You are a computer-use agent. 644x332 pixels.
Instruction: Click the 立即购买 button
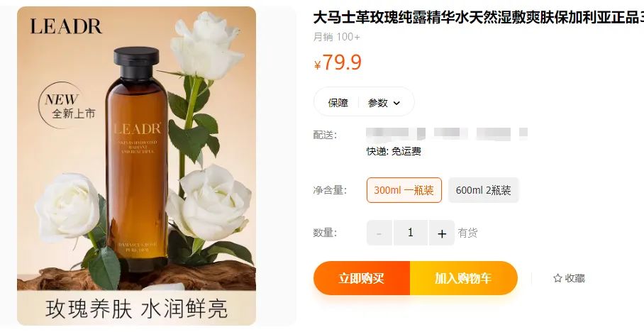[362, 278]
